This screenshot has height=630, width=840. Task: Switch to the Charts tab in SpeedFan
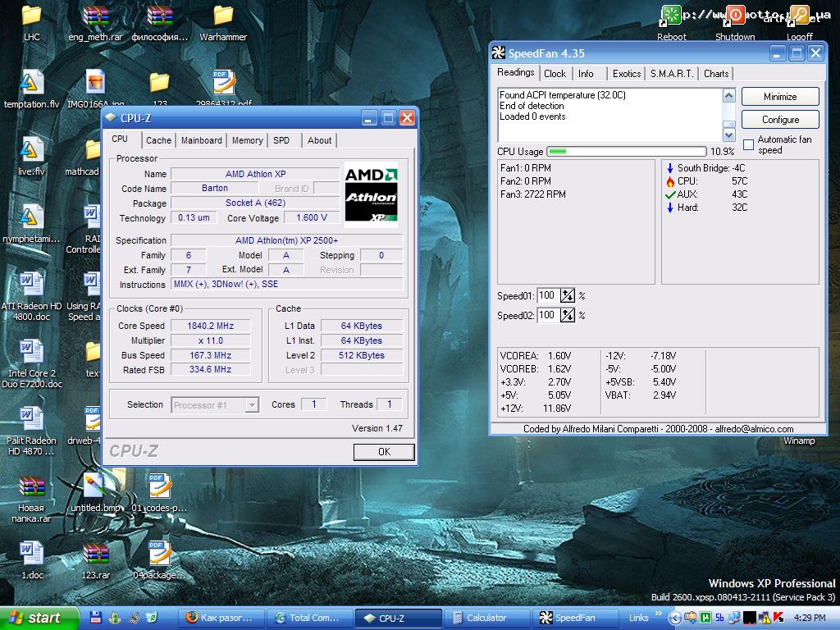pyautogui.click(x=716, y=73)
